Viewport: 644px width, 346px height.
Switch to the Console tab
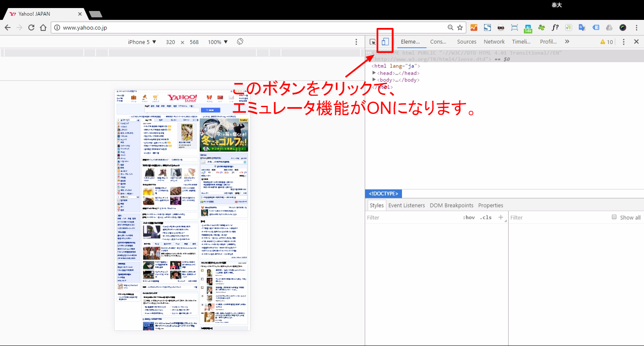point(438,42)
